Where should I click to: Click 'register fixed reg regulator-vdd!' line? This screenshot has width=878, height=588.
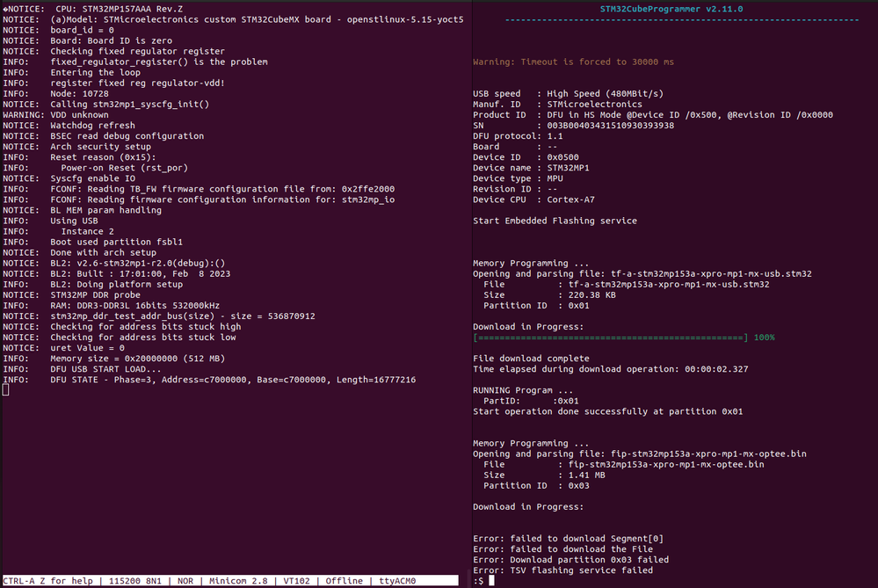click(113, 83)
